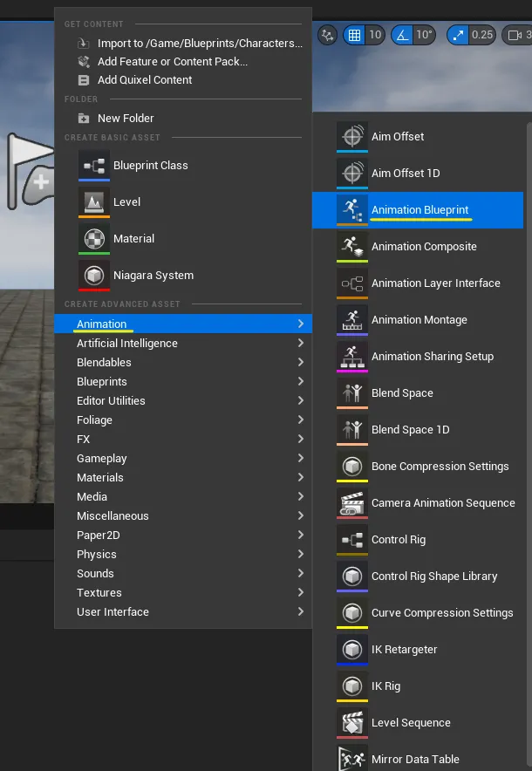Toggle grid snapping in the viewport toolbar
Image resolution: width=532 pixels, height=771 pixels.
coord(354,35)
